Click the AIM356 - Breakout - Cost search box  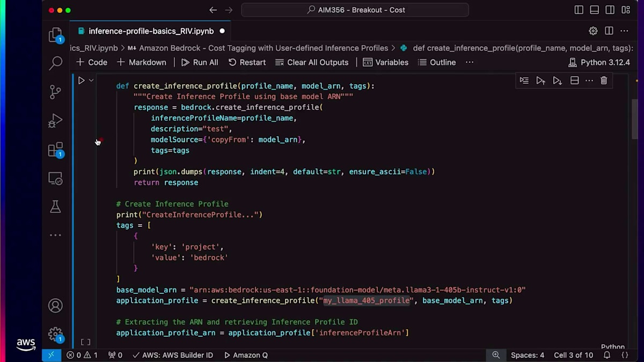[x=355, y=10]
